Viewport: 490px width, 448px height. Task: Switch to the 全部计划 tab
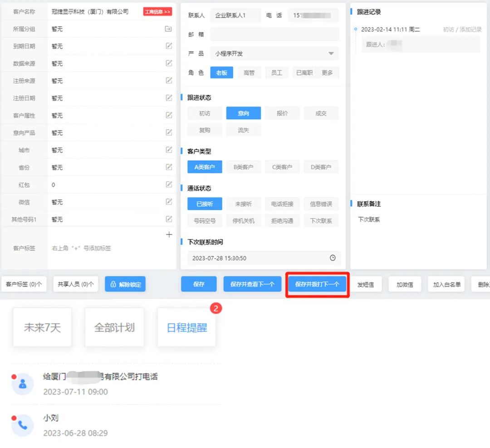point(114,326)
